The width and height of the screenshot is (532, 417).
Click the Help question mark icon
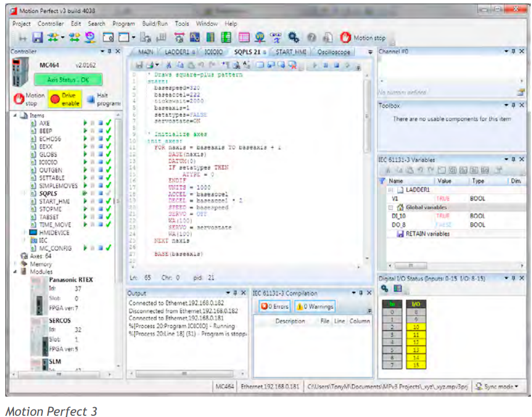[x=312, y=38]
